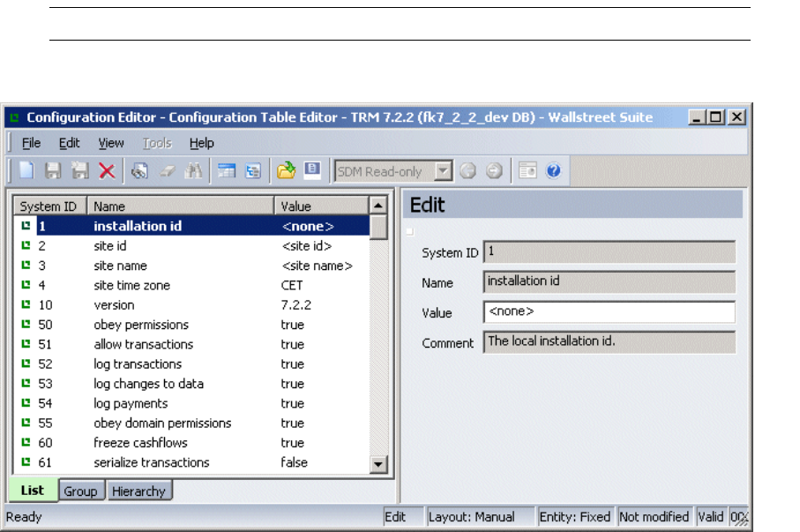Click the red X Delete icon
Screen dimensions: 800x532
(x=107, y=170)
